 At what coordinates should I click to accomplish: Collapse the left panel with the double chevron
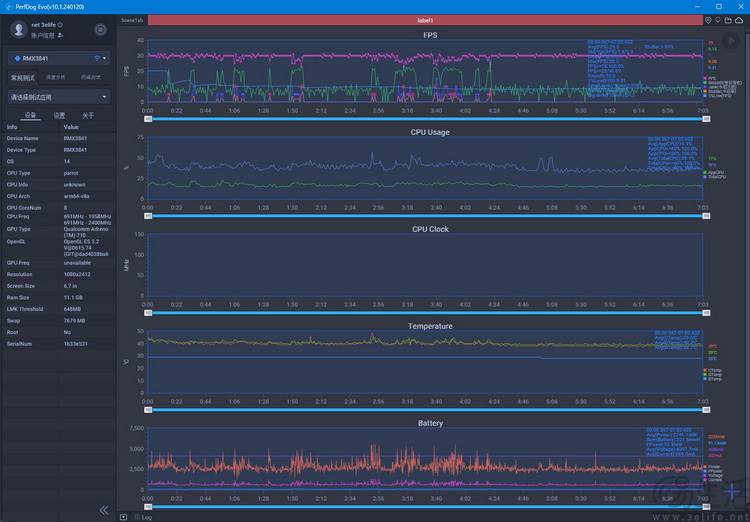click(x=104, y=510)
